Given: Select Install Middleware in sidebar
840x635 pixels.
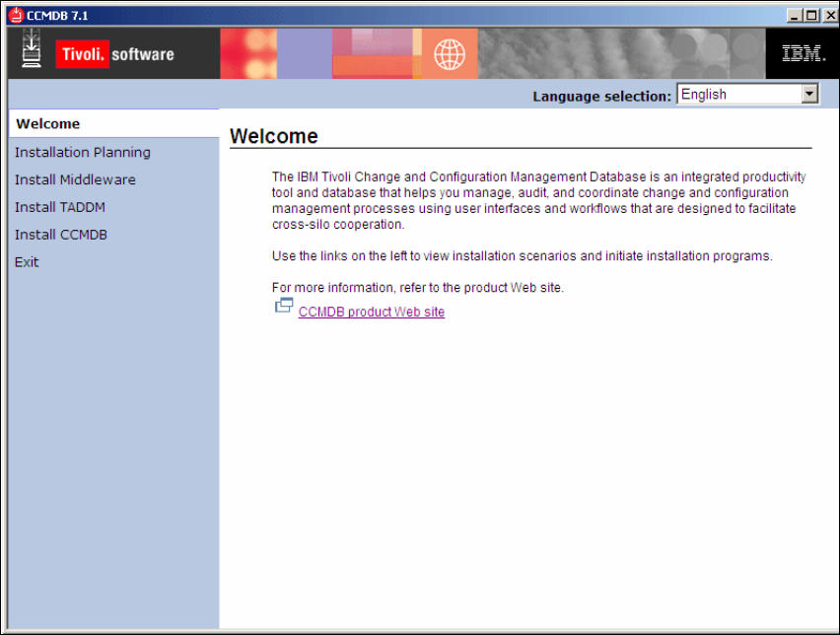Looking at the screenshot, I should 75,179.
